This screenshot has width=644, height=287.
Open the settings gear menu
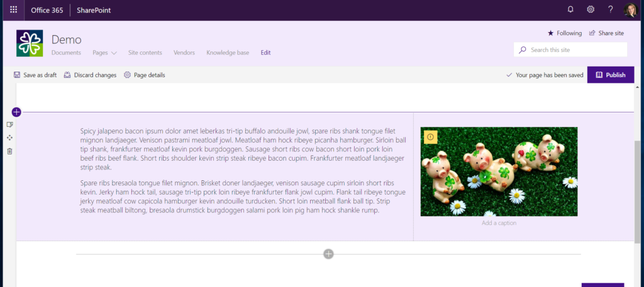pyautogui.click(x=591, y=10)
